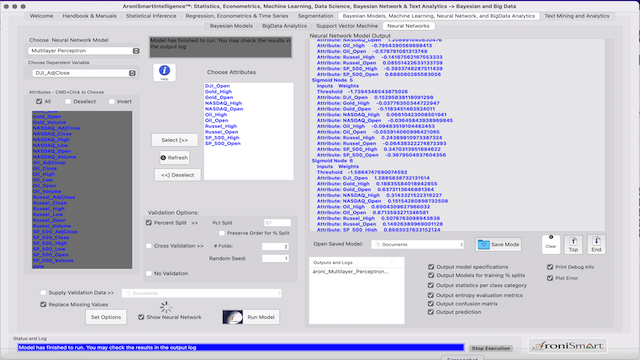Viewport: 640px width, 360px height.
Task: Toggle Output prediction checkbox
Action: [431, 312]
